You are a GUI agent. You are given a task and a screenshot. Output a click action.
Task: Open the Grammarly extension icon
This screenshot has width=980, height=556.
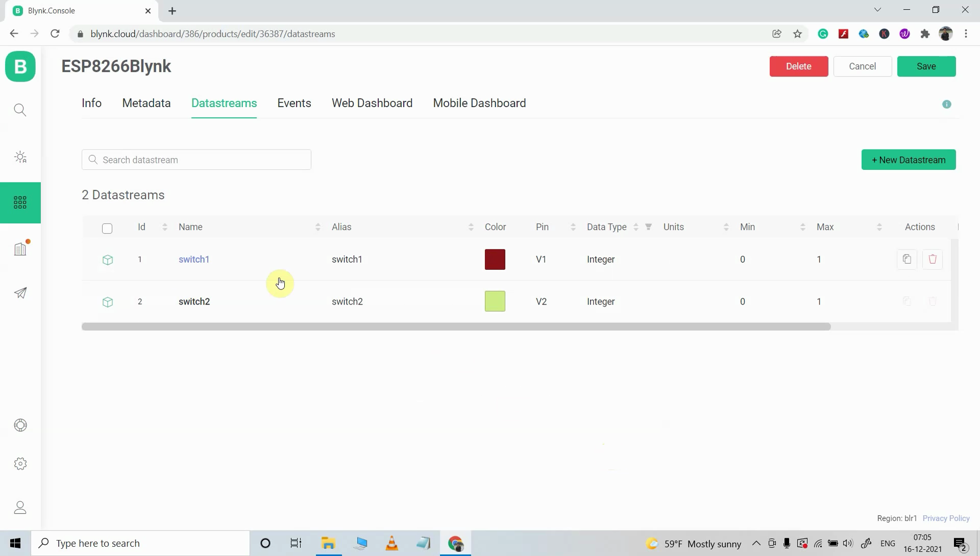[823, 34]
